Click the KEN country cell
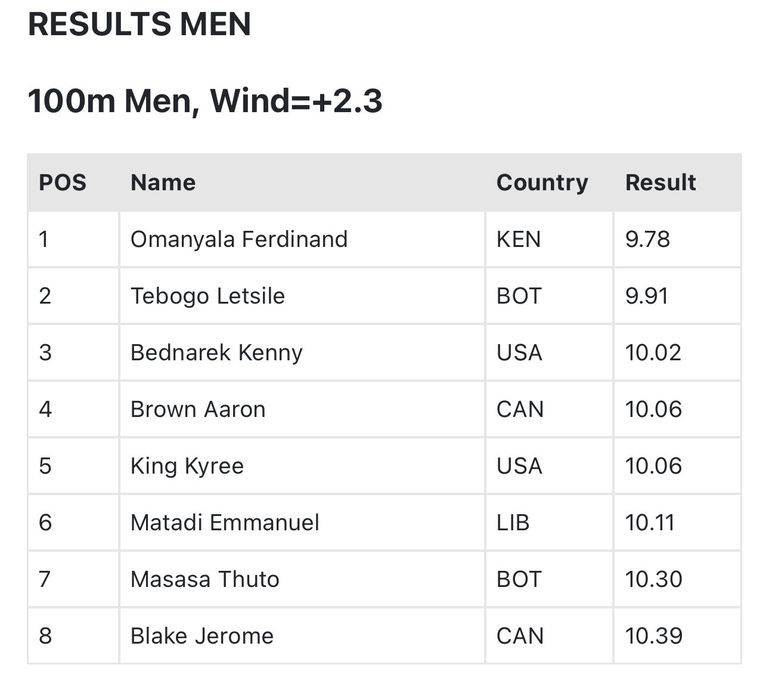 coord(518,239)
